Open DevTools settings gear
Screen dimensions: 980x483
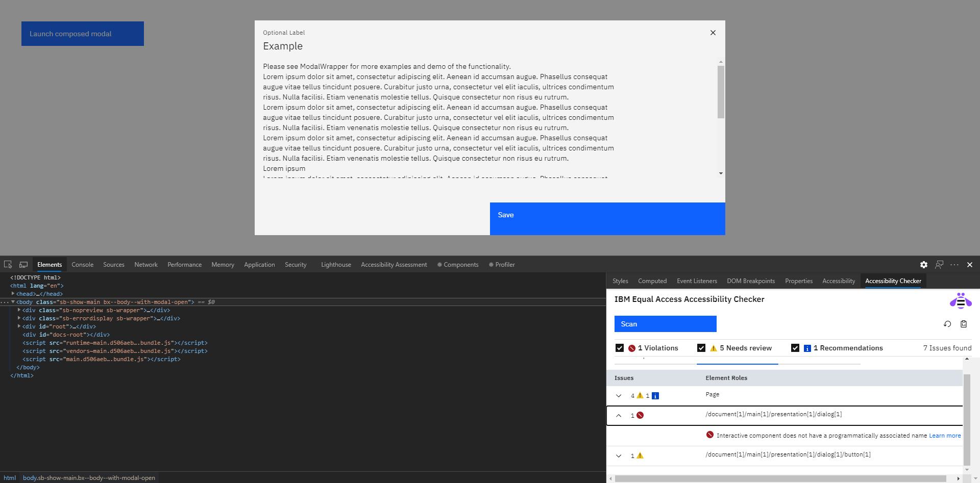[924, 265]
